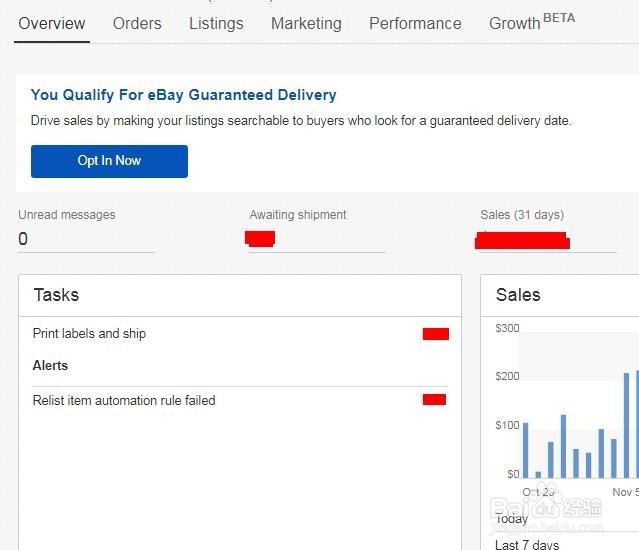Click the Opt In Now button
The height and width of the screenshot is (550, 639).
109,161
